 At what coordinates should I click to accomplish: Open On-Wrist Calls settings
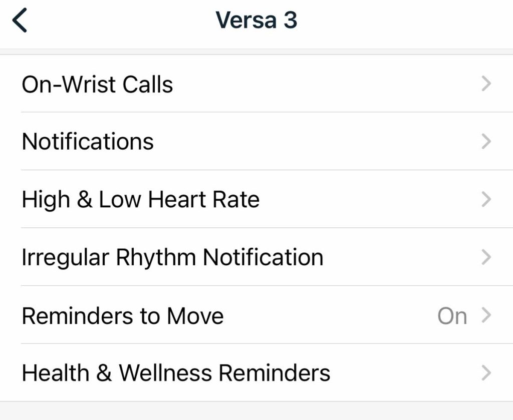tap(97, 84)
